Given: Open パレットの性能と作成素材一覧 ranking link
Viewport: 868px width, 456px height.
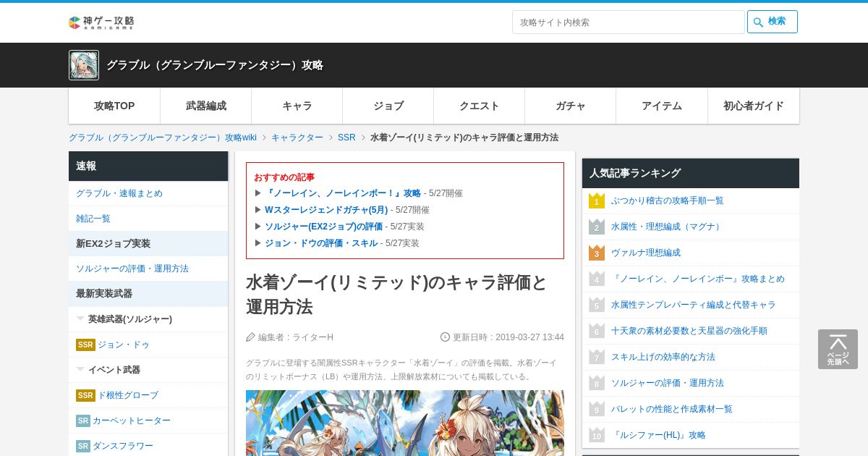Looking at the screenshot, I should click(x=672, y=409).
